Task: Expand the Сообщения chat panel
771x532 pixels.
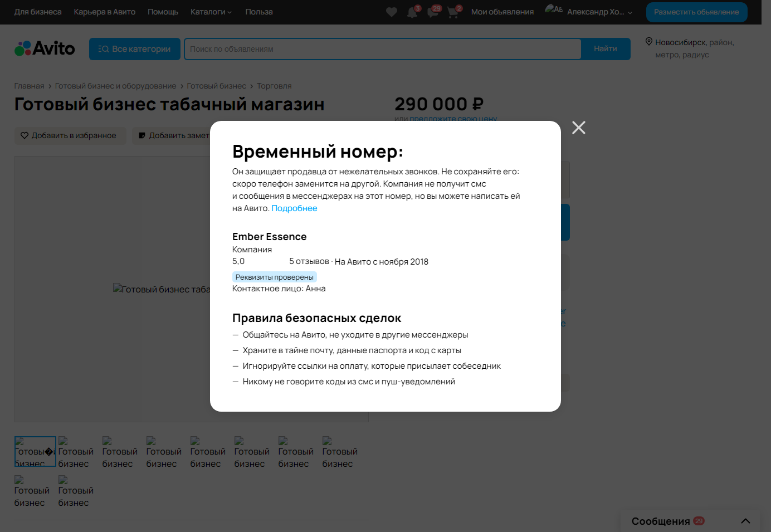Action: [745, 521]
